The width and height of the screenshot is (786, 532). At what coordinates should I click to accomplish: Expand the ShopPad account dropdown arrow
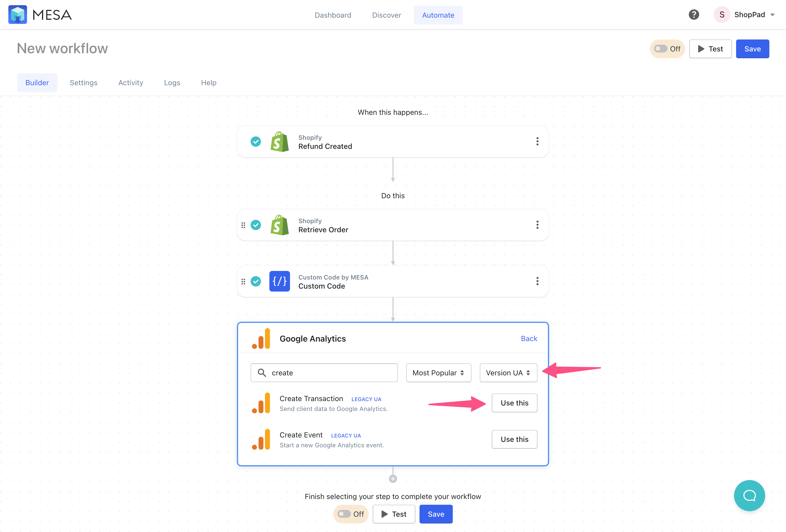pyautogui.click(x=772, y=15)
